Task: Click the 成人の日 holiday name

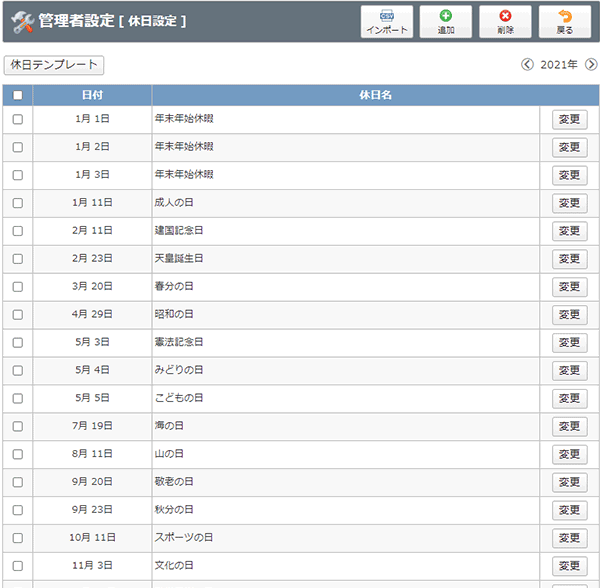Action: click(174, 203)
